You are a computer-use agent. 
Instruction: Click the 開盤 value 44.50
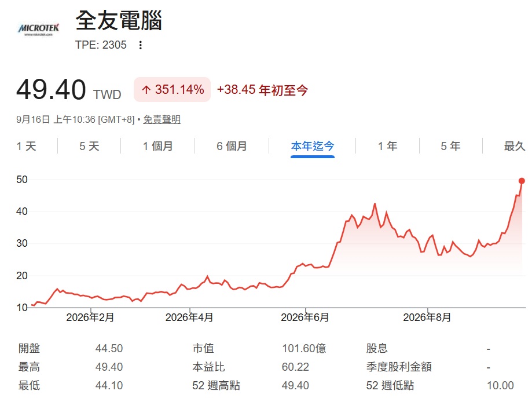pos(109,348)
